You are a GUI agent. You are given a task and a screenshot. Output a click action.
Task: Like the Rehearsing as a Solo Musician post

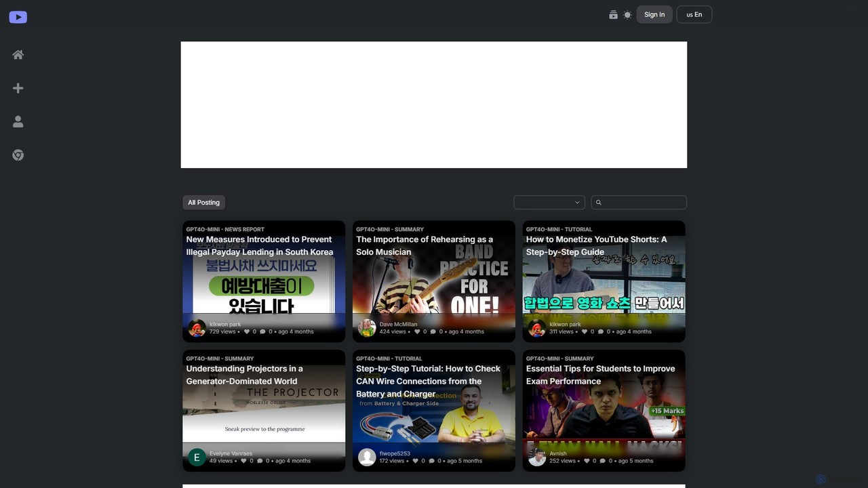417,331
